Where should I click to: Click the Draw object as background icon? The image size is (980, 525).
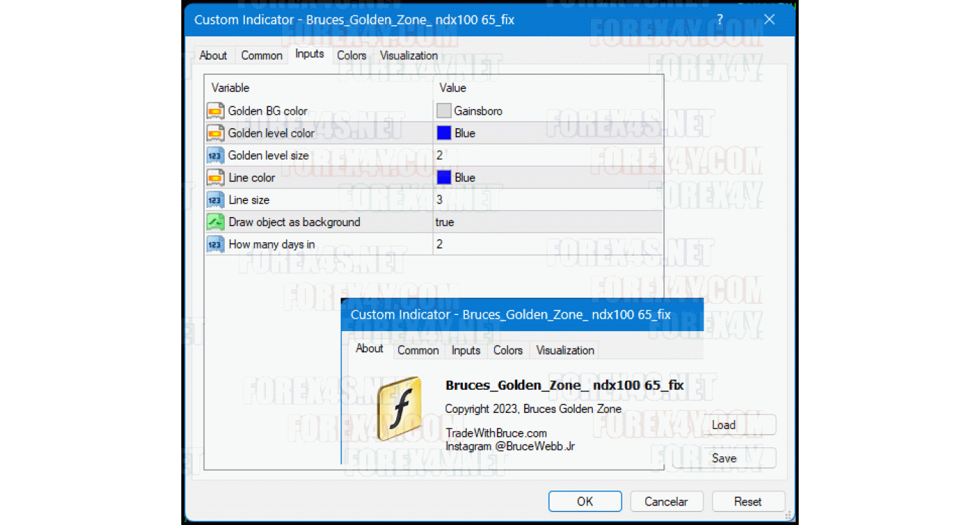click(216, 223)
